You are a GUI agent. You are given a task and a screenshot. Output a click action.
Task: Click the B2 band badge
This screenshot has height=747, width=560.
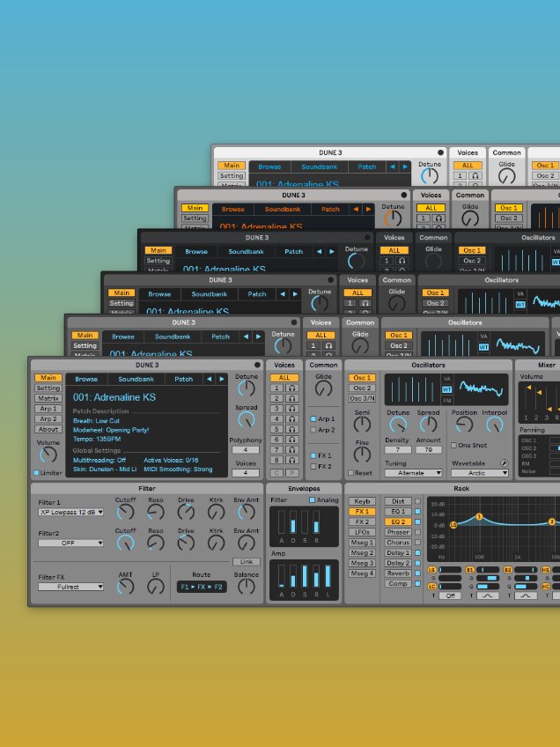click(x=508, y=570)
